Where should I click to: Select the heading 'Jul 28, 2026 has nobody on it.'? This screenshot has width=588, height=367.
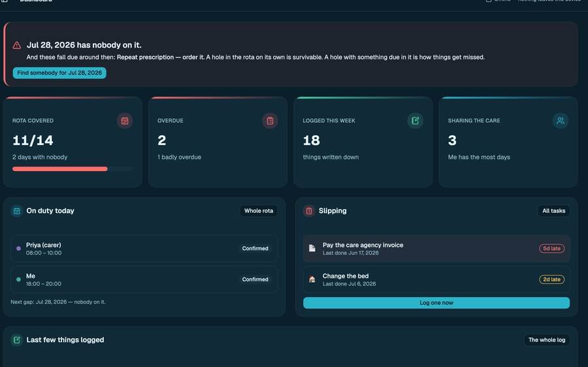point(84,45)
